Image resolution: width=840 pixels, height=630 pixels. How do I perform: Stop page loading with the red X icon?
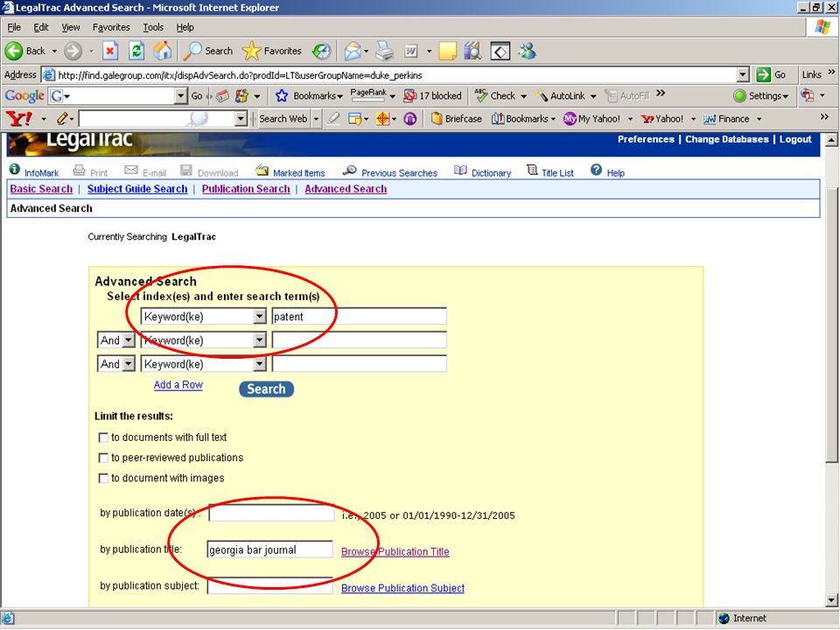tap(110, 51)
